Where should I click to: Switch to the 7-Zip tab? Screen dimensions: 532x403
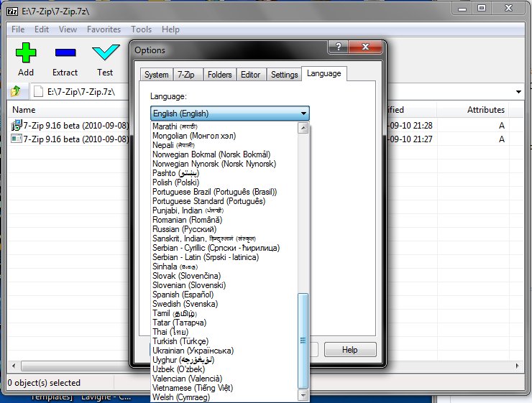[x=186, y=75]
